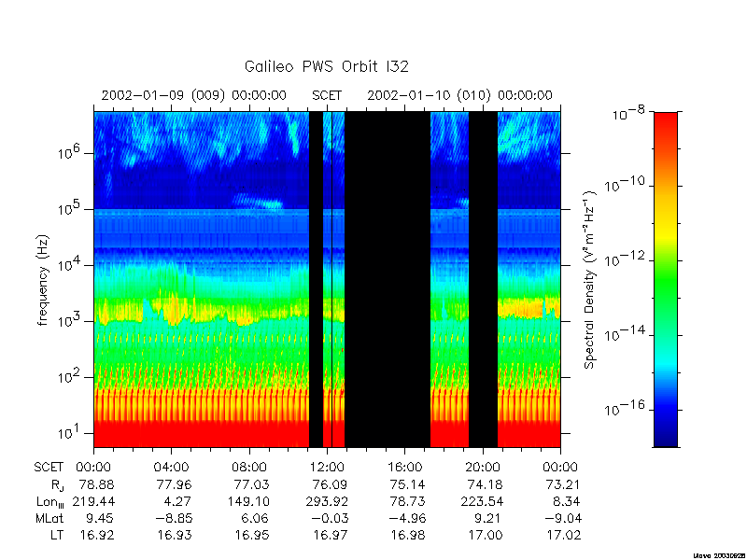The image size is (747, 560).
Task: Click the RJ value 77.03
Action: pyautogui.click(x=251, y=484)
